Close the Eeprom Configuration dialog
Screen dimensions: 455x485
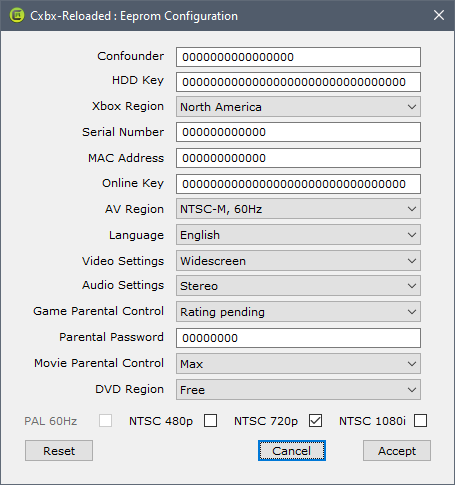click(x=439, y=15)
